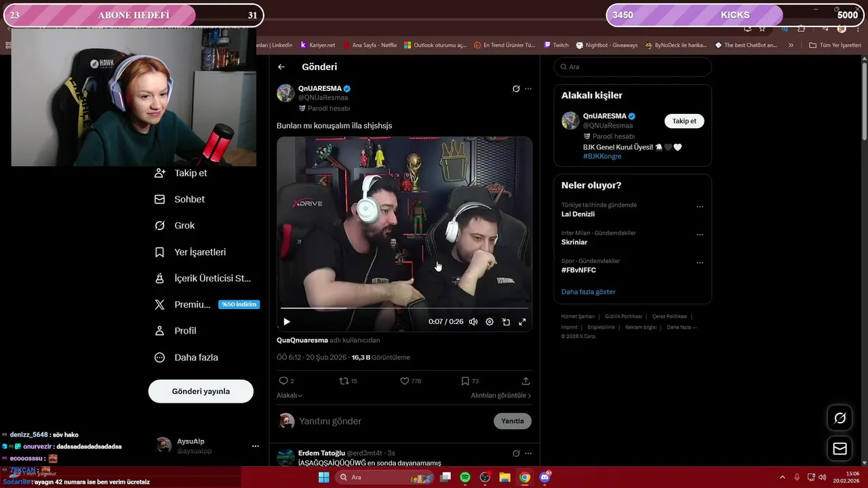This screenshot has width=868, height=488.
Task: Open Skriniar trending topic
Action: (574, 242)
